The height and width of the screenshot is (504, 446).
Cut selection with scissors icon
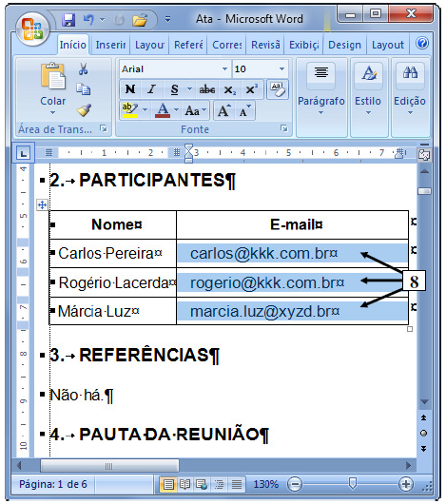[x=84, y=68]
